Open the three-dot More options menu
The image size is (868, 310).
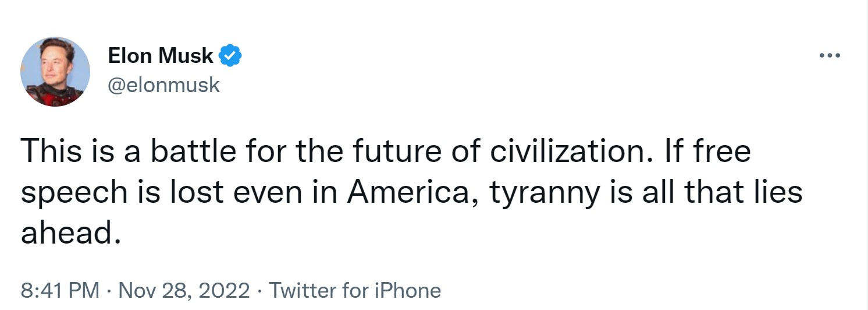(829, 56)
